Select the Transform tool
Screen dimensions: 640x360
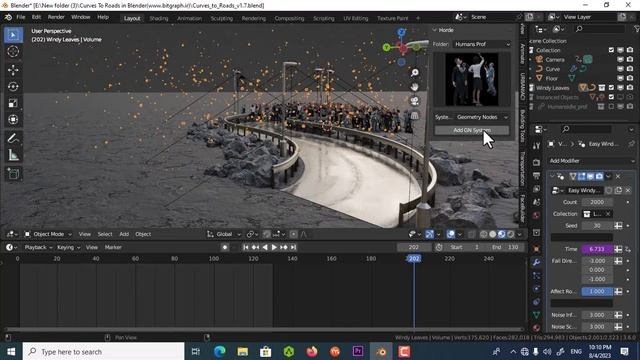point(13,120)
